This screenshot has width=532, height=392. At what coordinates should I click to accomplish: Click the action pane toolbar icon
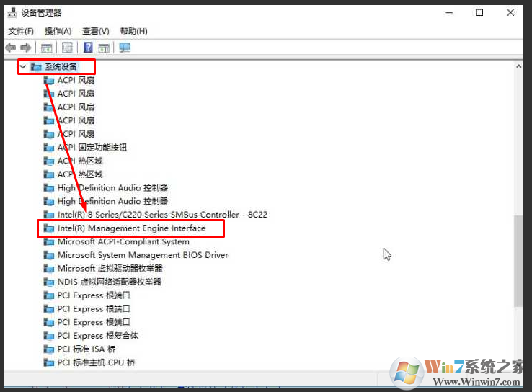click(x=104, y=48)
